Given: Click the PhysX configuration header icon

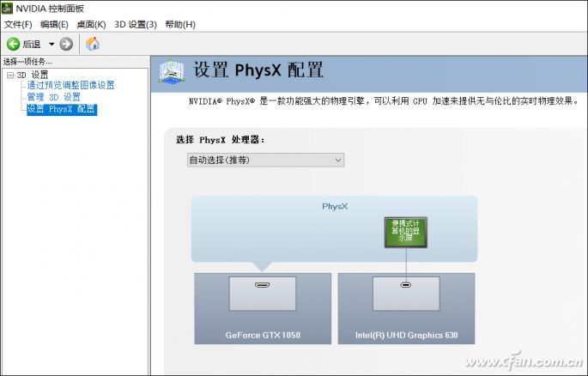Looking at the screenshot, I should [x=172, y=71].
